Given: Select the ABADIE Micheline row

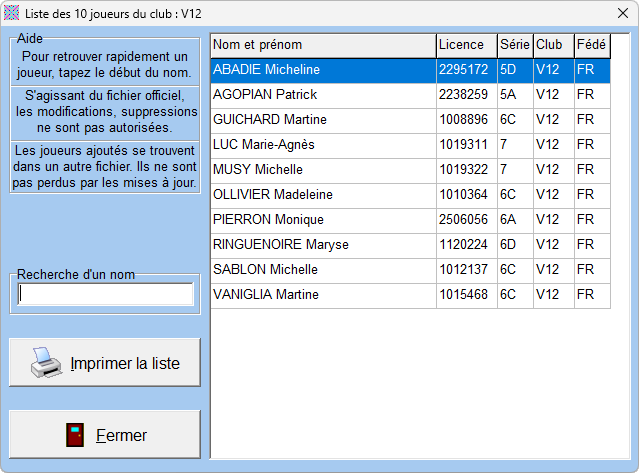Looking at the screenshot, I should [x=323, y=70].
